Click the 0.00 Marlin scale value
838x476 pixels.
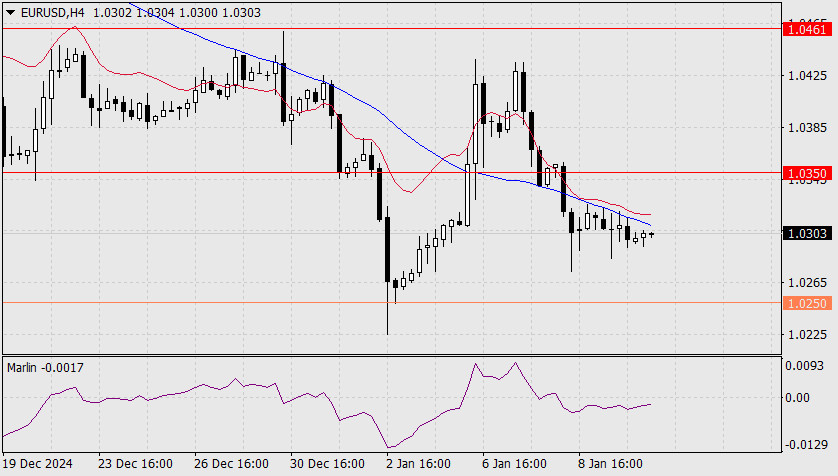(x=797, y=397)
